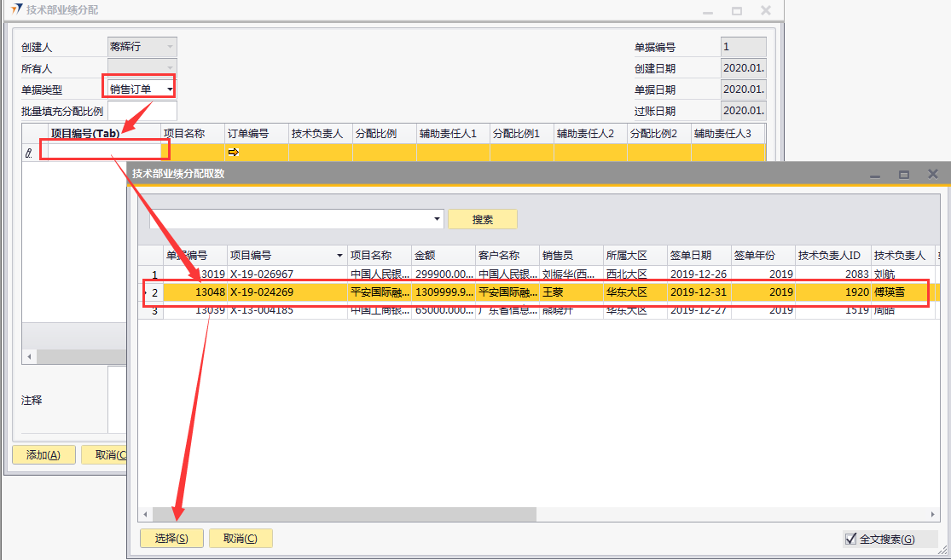Close the 技术部业绩分配取数 dialog
951x560 pixels.
933,174
